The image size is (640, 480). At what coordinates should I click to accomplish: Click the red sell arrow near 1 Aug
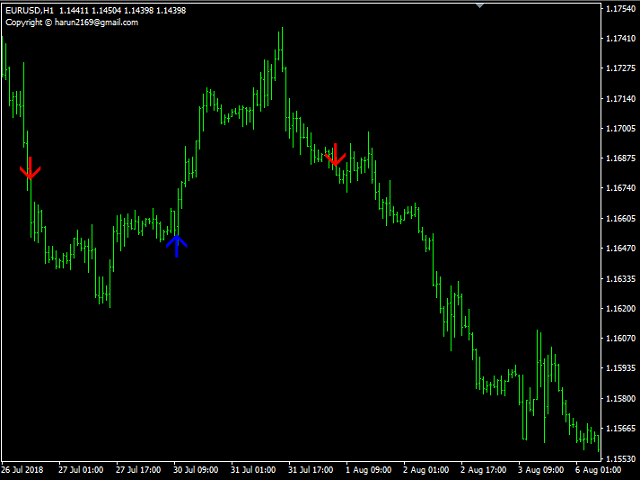pos(335,155)
